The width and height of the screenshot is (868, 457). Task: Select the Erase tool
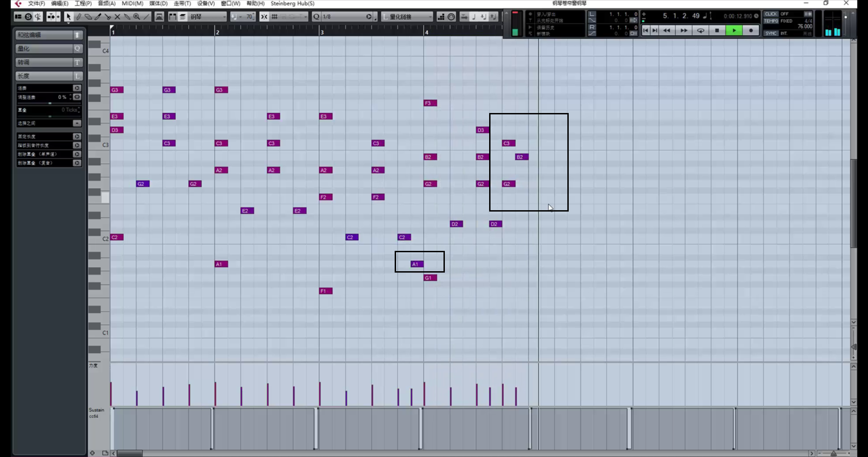tap(88, 17)
